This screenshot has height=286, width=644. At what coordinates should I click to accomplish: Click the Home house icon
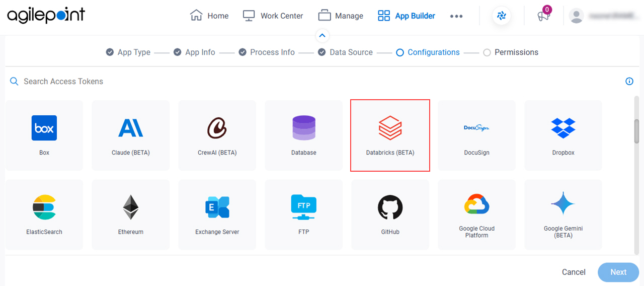(196, 16)
